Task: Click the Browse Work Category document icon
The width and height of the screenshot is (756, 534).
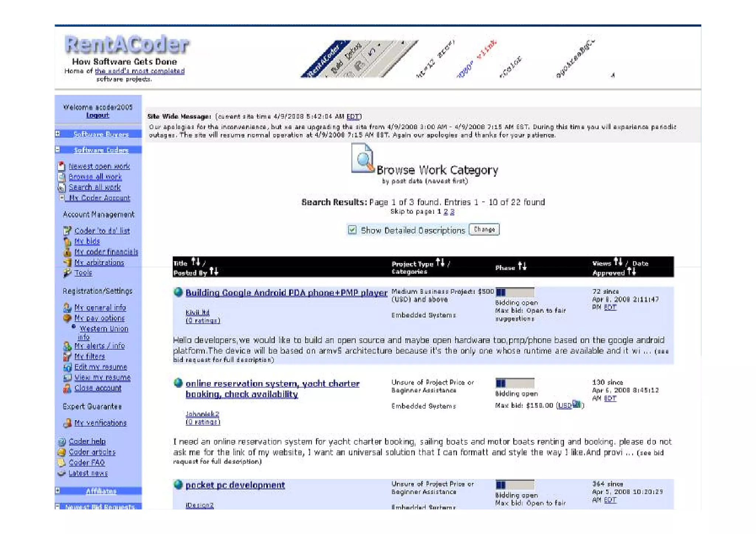Action: (x=362, y=158)
